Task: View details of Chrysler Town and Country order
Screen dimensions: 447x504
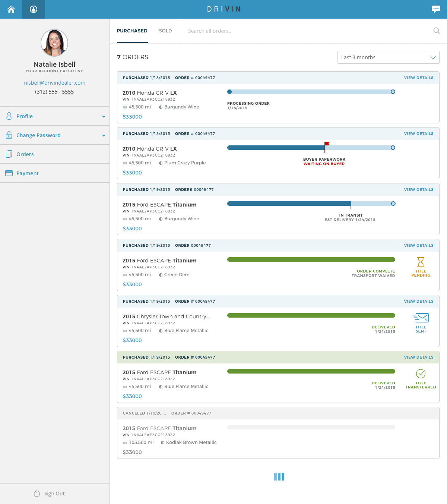Action: point(419,302)
